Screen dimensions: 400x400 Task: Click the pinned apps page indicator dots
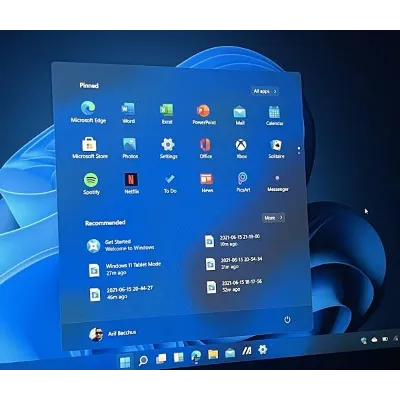299,150
